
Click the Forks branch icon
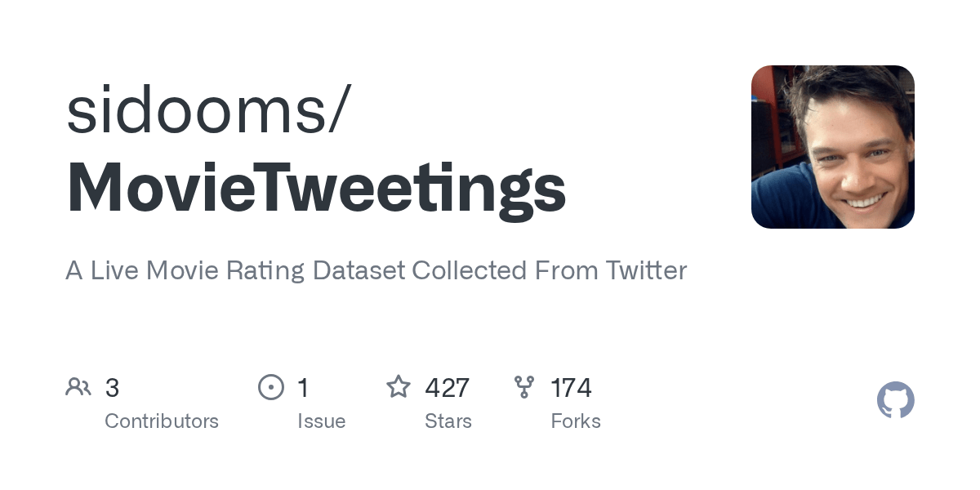click(x=523, y=387)
